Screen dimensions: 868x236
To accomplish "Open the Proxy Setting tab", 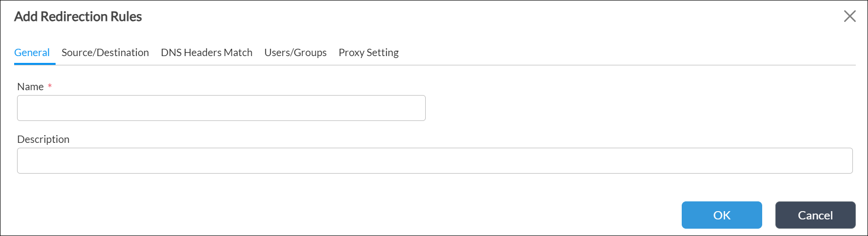I will pyautogui.click(x=368, y=53).
